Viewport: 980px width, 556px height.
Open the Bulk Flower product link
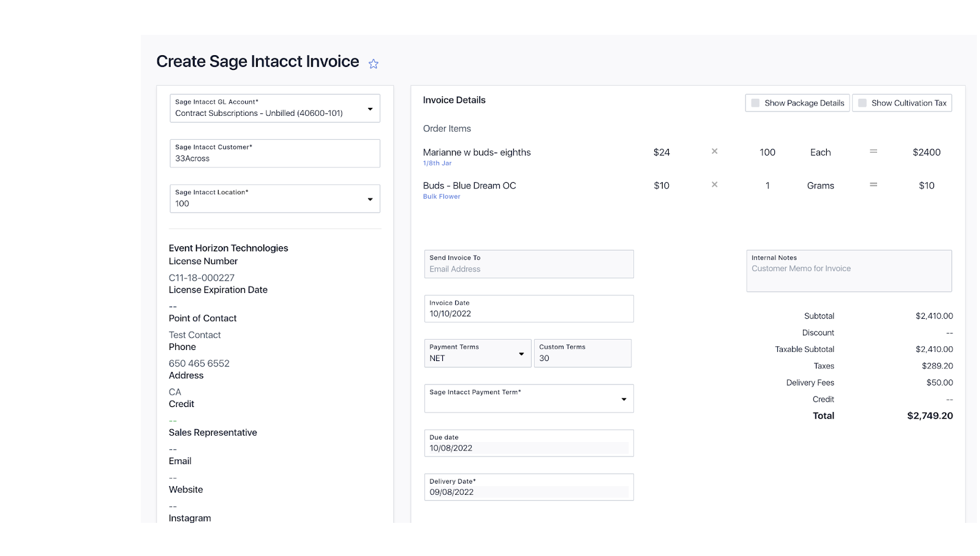pos(441,196)
